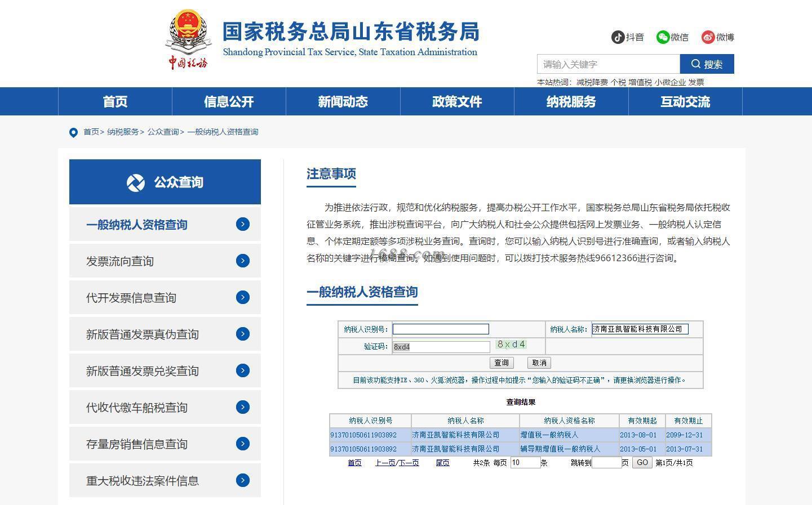Open the 新闻动态 navigation tab
The width and height of the screenshot is (812, 505).
343,101
